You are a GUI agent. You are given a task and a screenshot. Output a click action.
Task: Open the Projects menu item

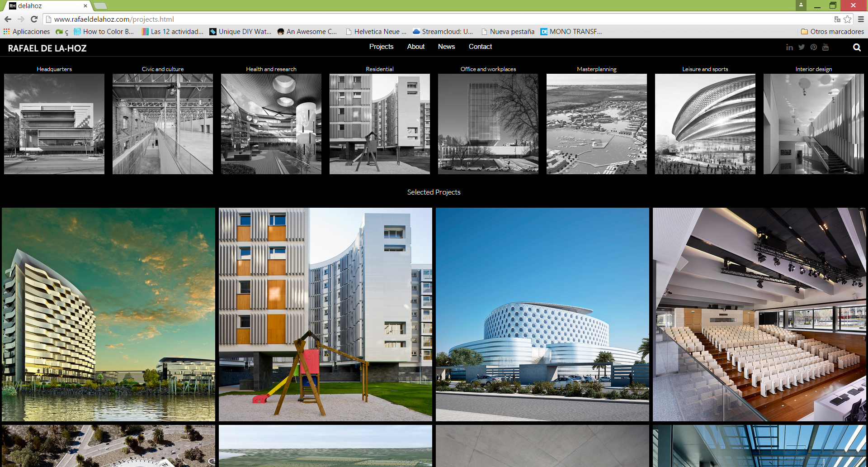[381, 47]
